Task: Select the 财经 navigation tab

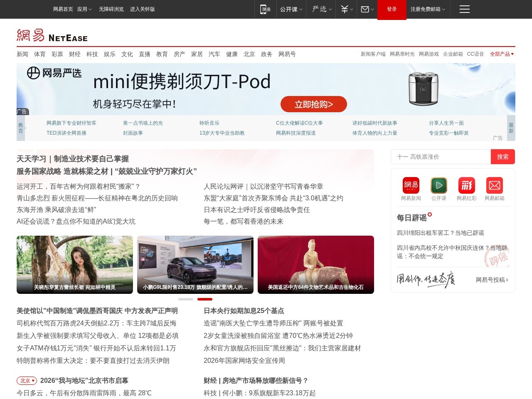Action: pyautogui.click(x=75, y=54)
